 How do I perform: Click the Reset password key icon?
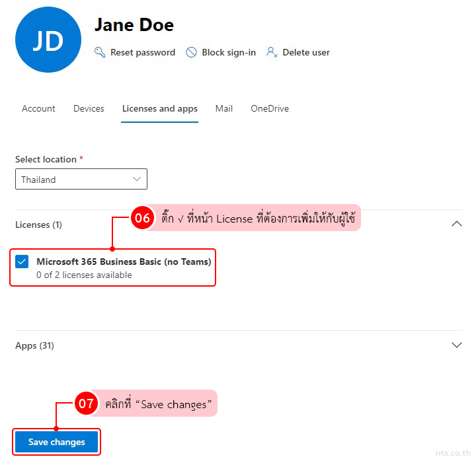100,52
